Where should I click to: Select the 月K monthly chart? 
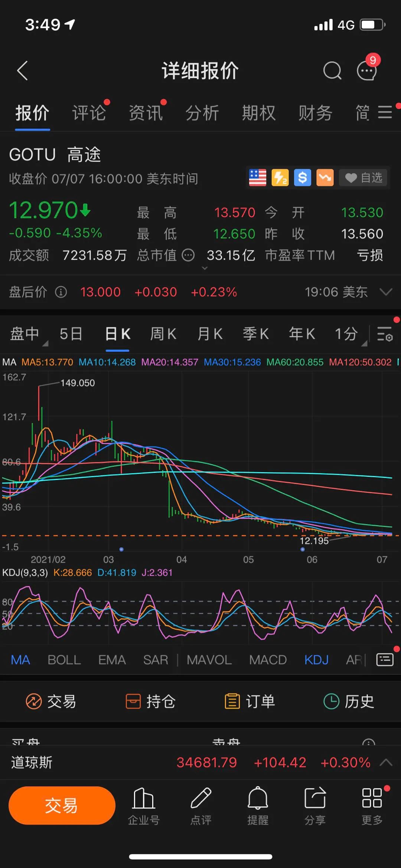(x=210, y=334)
